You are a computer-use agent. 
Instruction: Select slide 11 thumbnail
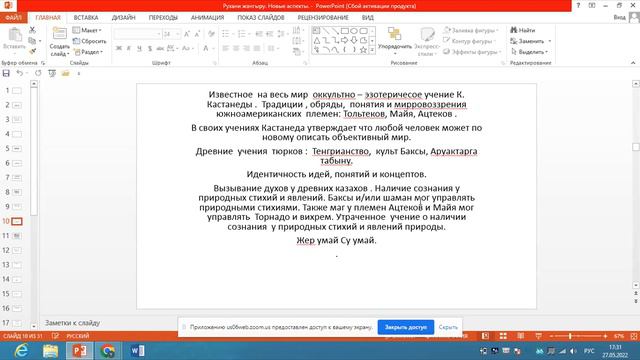click(17, 236)
